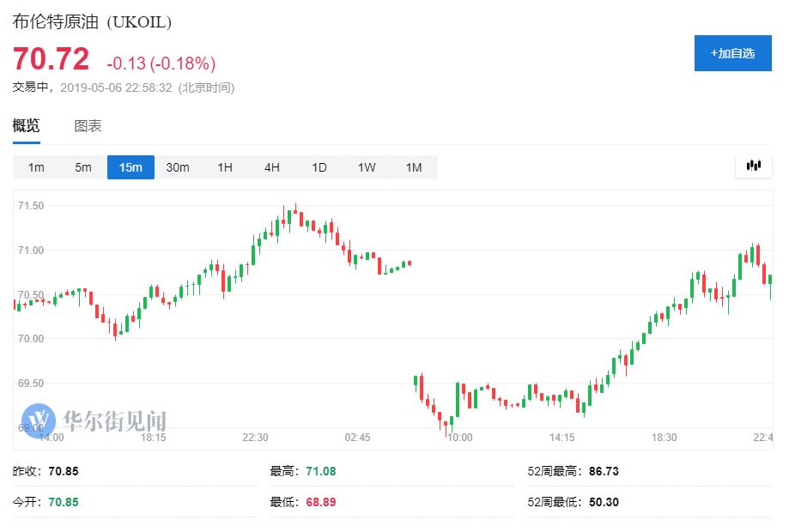This screenshot has height=532, width=789.
Task: Switch chart to 1M monthly
Action: coord(414,167)
